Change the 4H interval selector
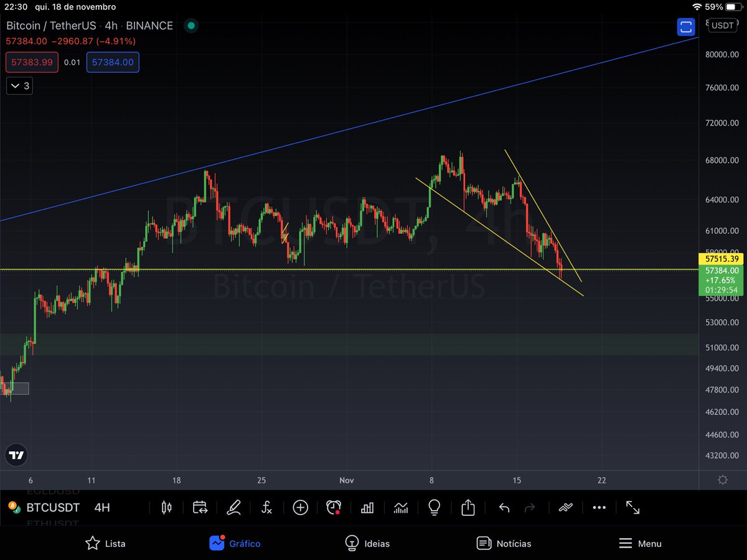The width and height of the screenshot is (747, 560). pos(102,508)
